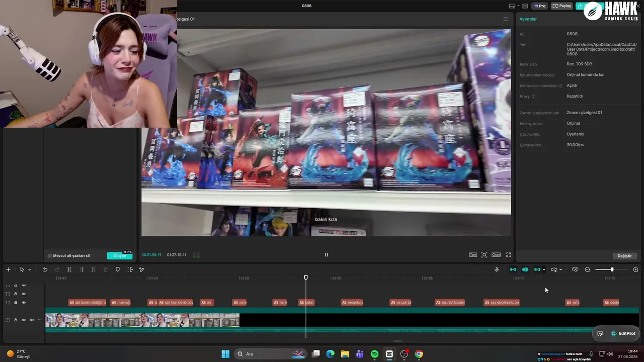Trim the clip's right side at the playhead

[x=93, y=269]
